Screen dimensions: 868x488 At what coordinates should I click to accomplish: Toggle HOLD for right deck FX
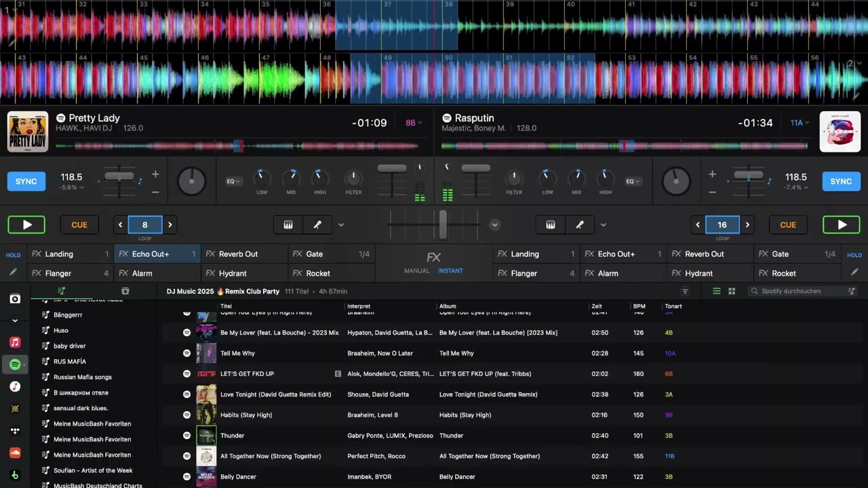(x=854, y=255)
